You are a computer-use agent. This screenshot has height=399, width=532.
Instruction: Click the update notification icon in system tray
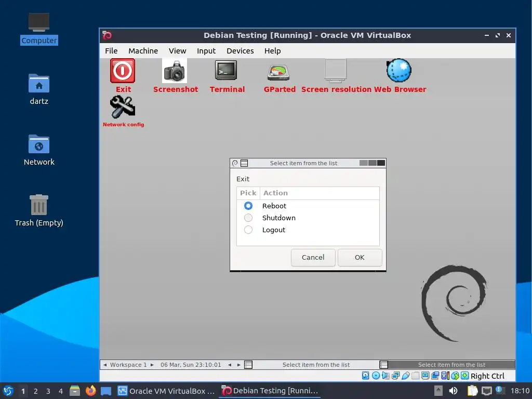point(499,390)
